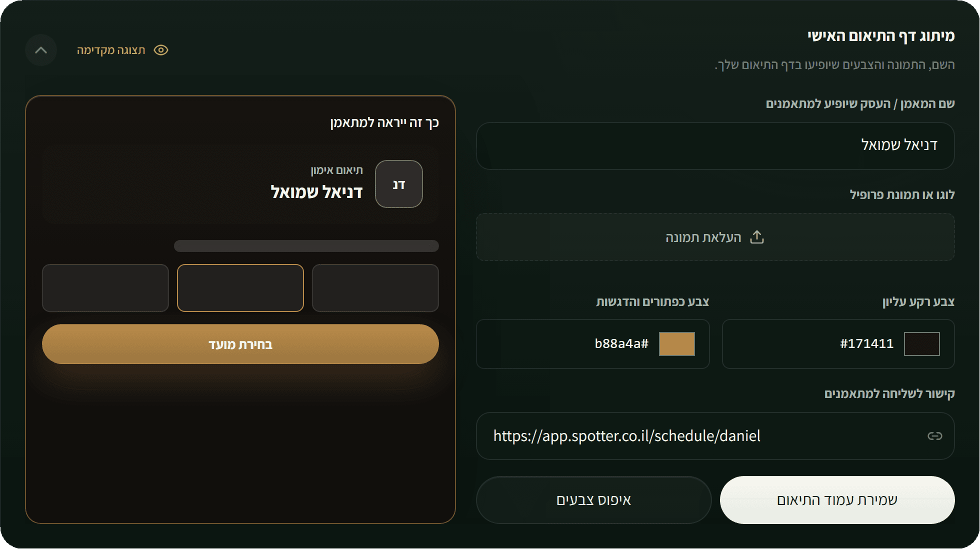980x549 pixels.
Task: Click the בחירת מועד button in preview
Action: click(x=240, y=344)
